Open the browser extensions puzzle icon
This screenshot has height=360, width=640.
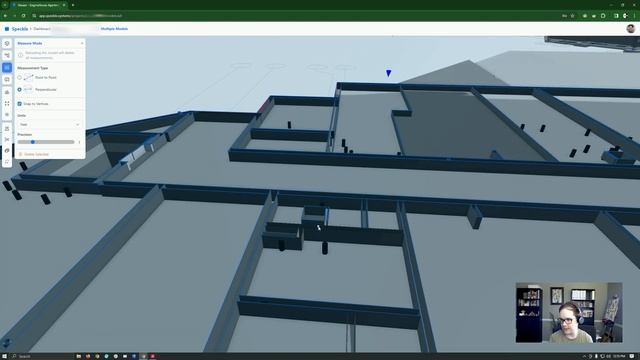[x=603, y=16]
